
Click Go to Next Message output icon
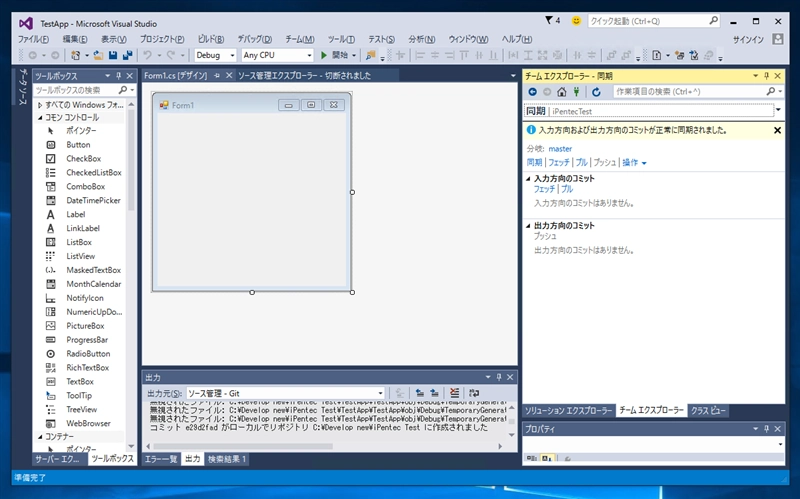coord(434,393)
